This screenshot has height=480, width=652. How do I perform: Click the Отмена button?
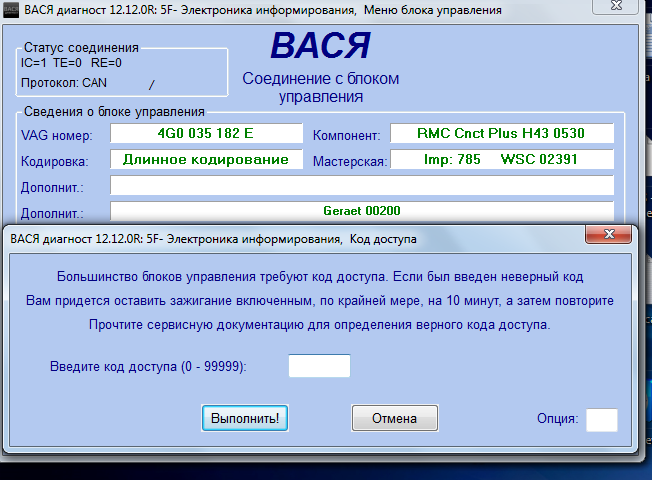[395, 418]
